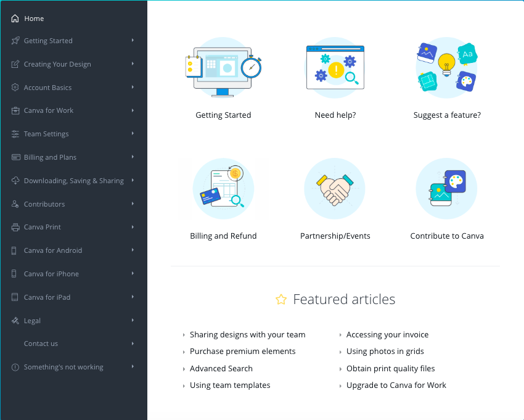
Task: Open the Contribute to Canva palette icon
Action: point(446,188)
